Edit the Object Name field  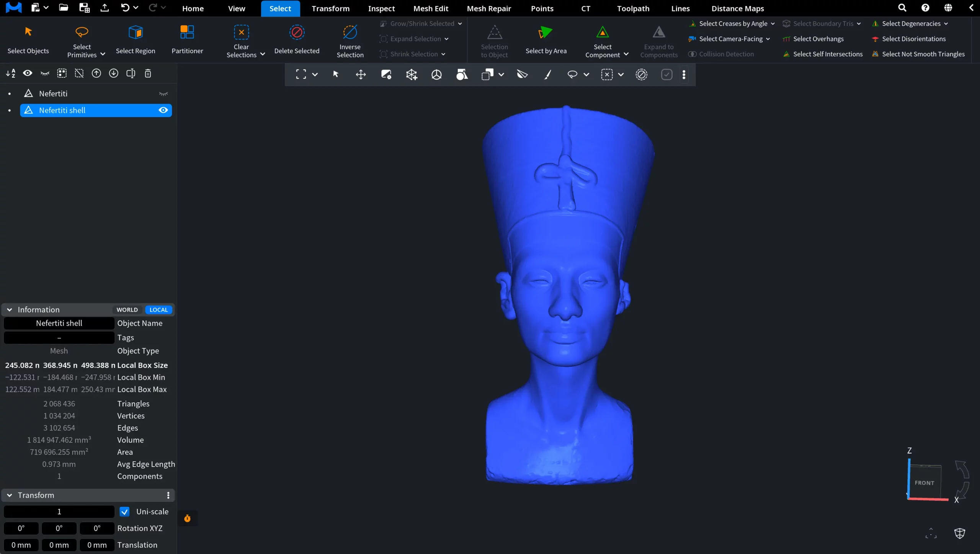[59, 323]
